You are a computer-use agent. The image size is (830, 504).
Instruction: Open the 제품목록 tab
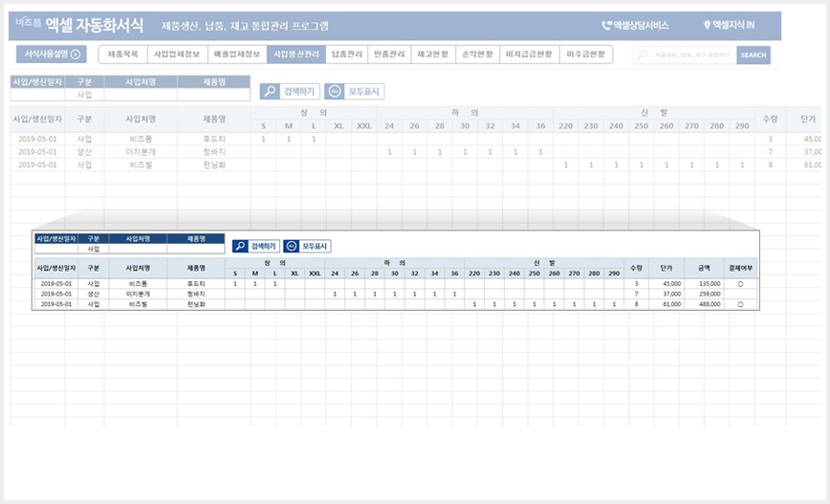coord(122,54)
